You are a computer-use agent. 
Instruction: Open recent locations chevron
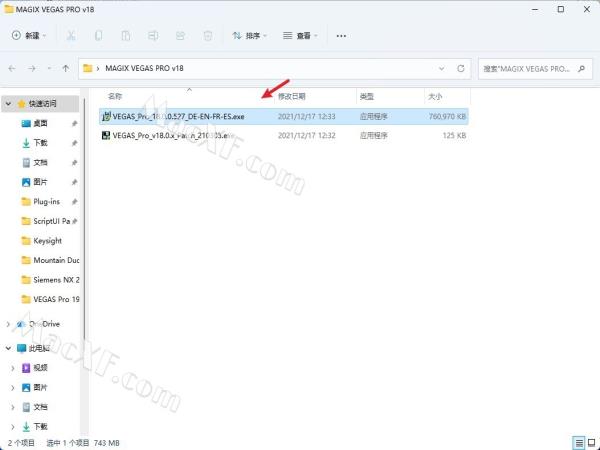(49, 68)
